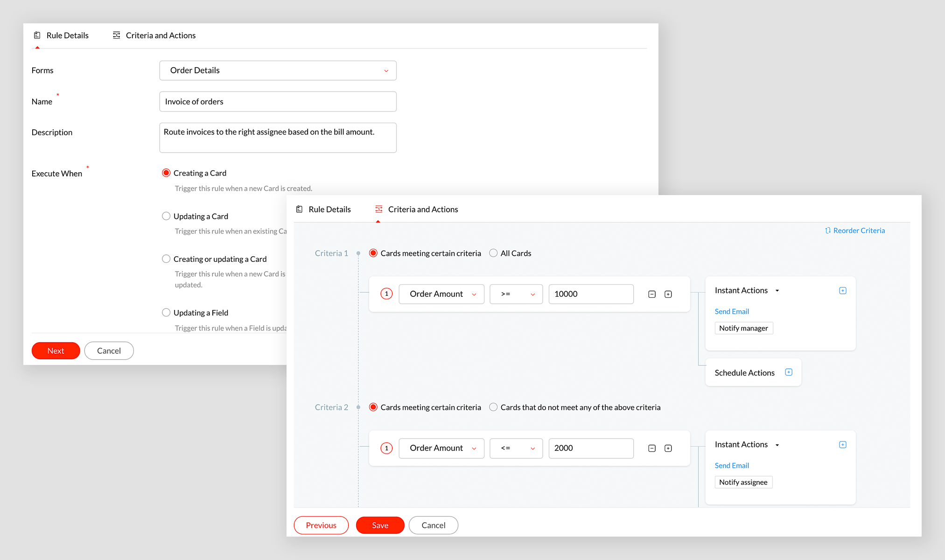Add a condition row in Criteria 2 (plus icon)
This screenshot has height=560, width=945.
[668, 448]
